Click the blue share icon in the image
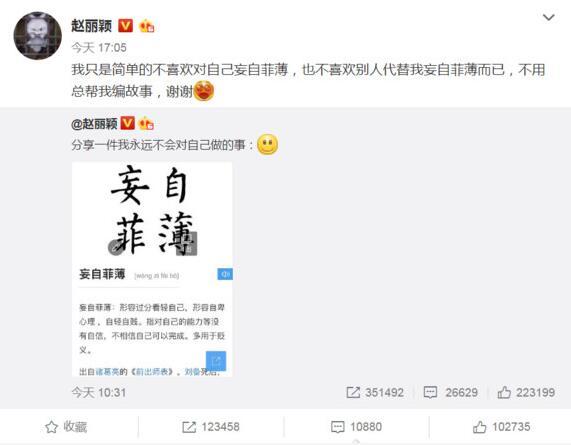571x445 pixels. (x=216, y=361)
